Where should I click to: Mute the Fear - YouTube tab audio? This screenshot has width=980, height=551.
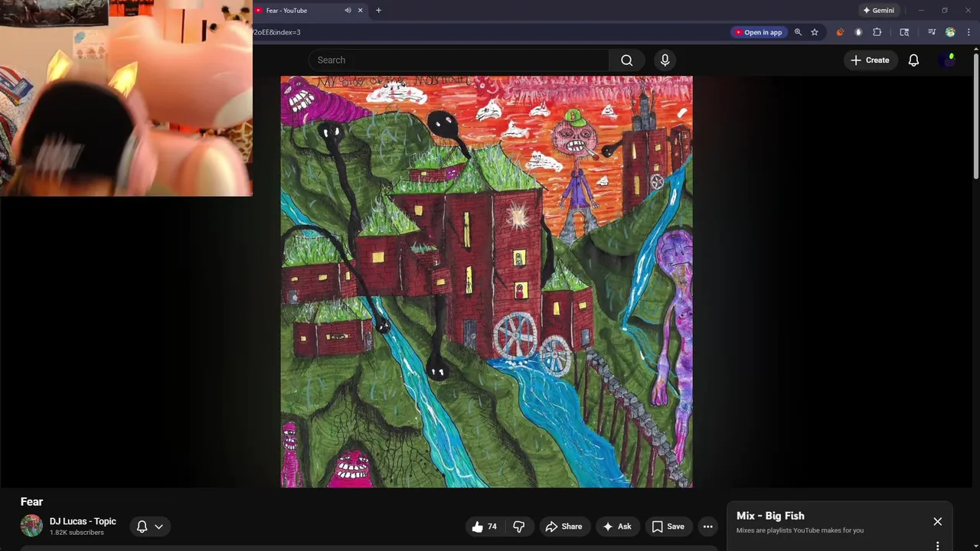(x=348, y=11)
